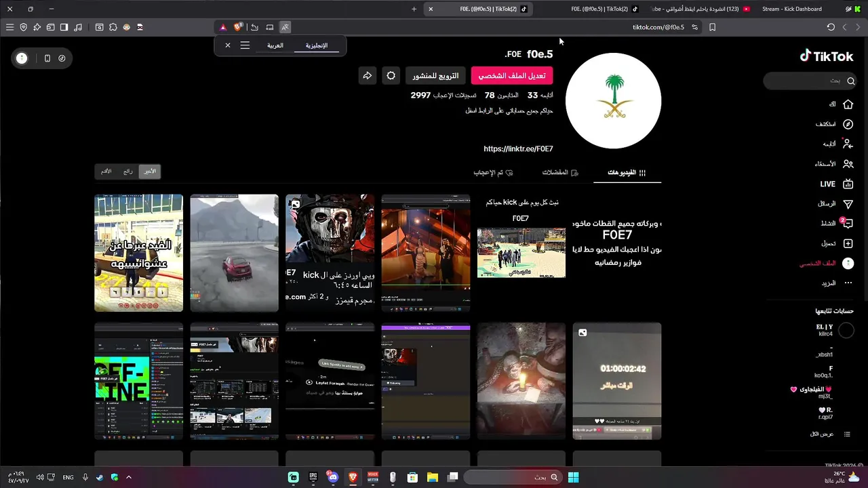This screenshot has height=488, width=868.
Task: Open the LIVE sidebar item
Action: [x=836, y=184]
